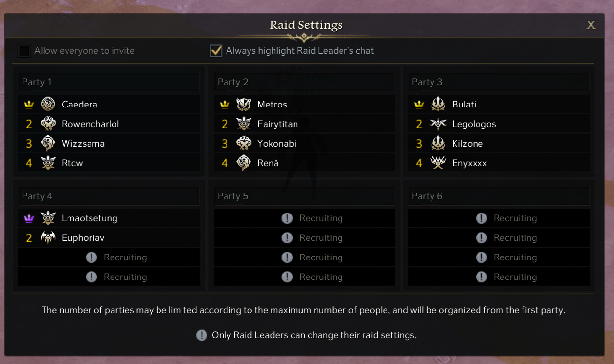
Task: Click the class icon next to Enyxxxx
Action: point(438,163)
